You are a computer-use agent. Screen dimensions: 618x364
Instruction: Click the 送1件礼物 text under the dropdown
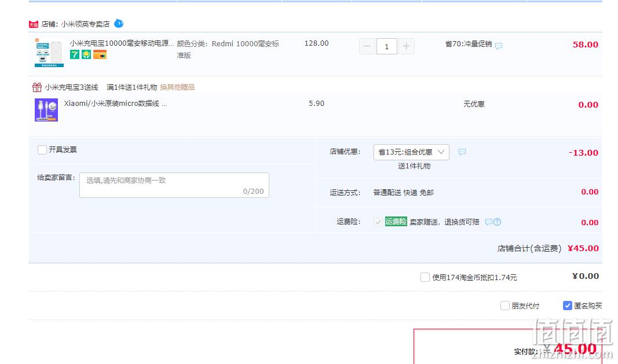click(x=414, y=166)
